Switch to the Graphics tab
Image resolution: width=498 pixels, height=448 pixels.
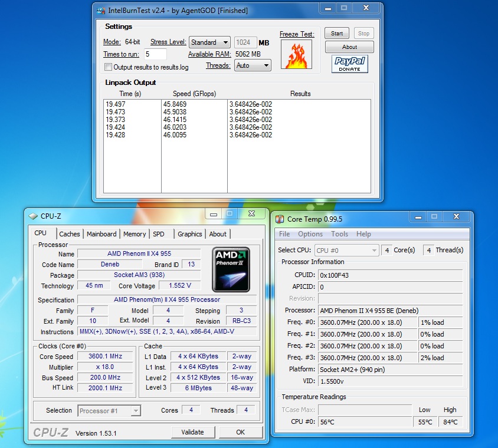(189, 234)
